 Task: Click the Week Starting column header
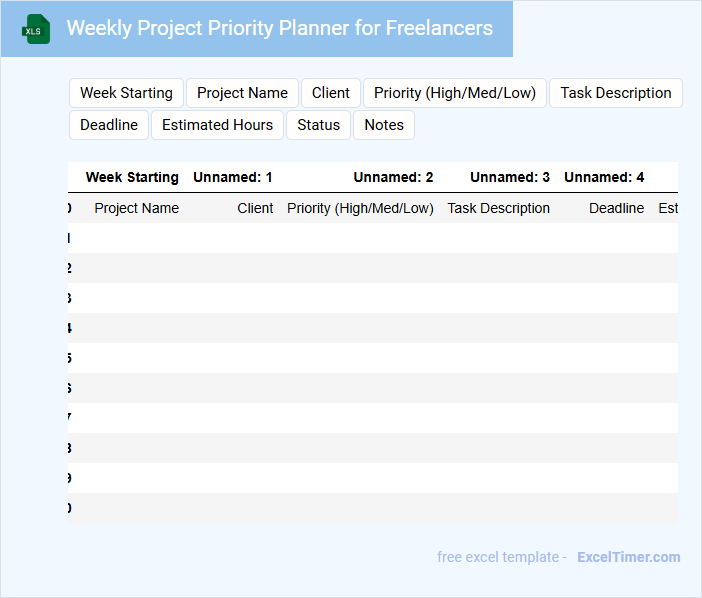click(132, 177)
